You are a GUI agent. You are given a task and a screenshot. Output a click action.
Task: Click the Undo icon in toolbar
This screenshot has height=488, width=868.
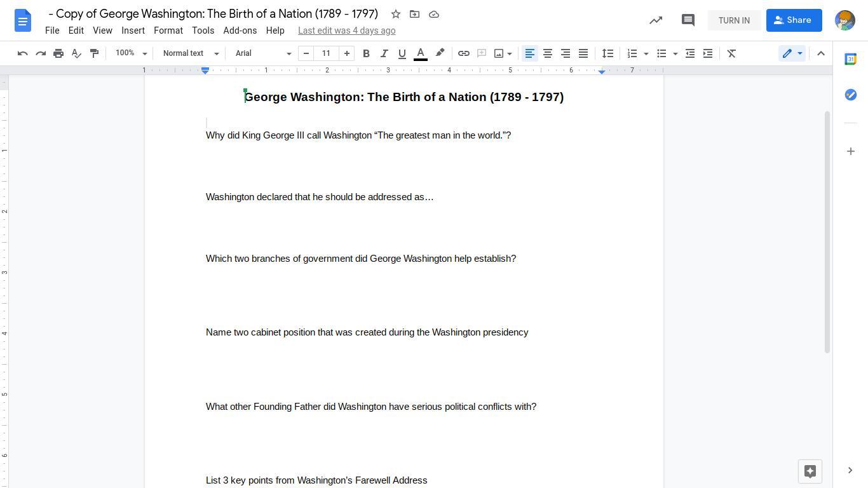[23, 53]
